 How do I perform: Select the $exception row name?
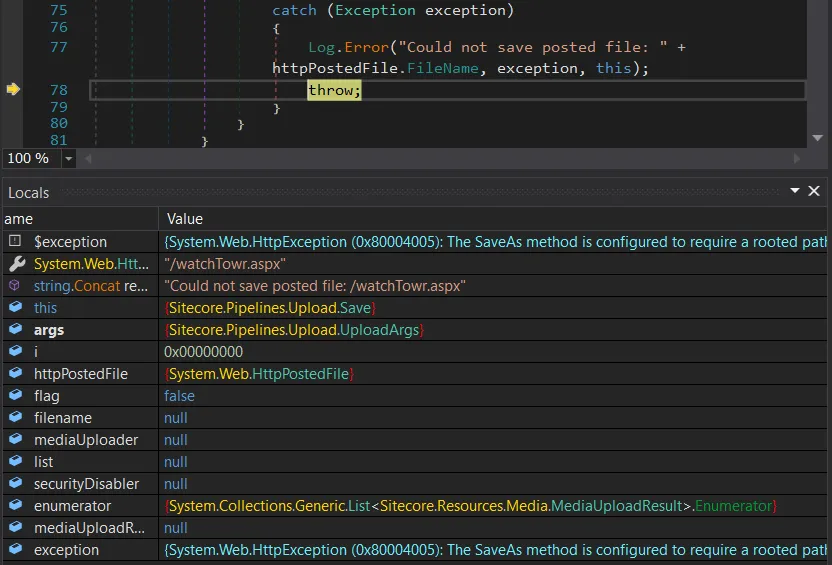click(71, 242)
